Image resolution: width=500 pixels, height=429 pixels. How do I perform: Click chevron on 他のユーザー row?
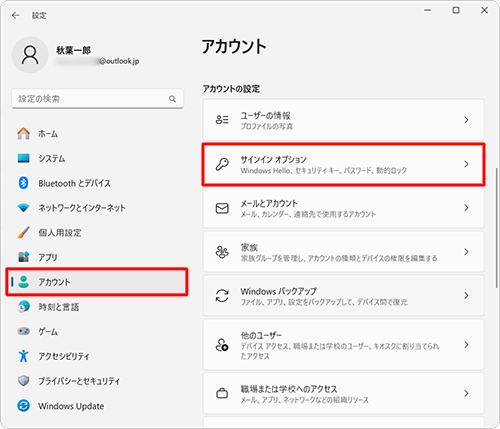[466, 345]
